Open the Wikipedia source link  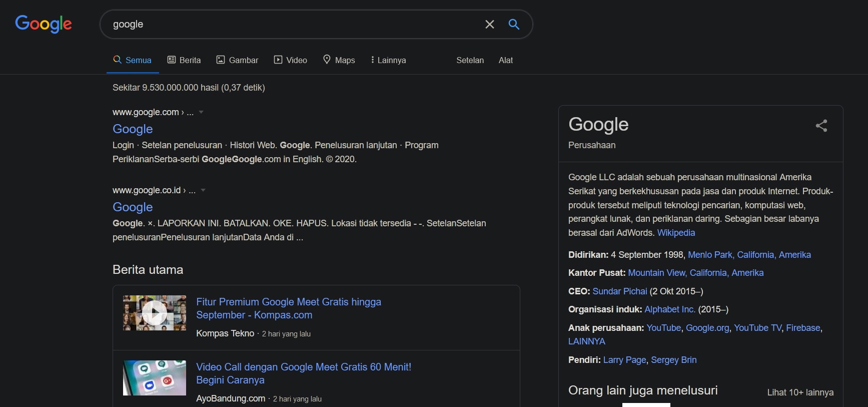pos(676,233)
